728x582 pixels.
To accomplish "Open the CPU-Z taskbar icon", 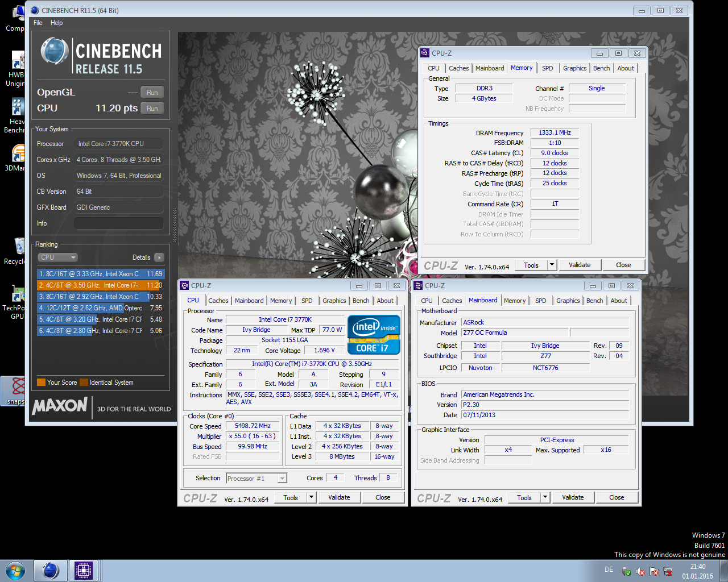I will (x=84, y=571).
